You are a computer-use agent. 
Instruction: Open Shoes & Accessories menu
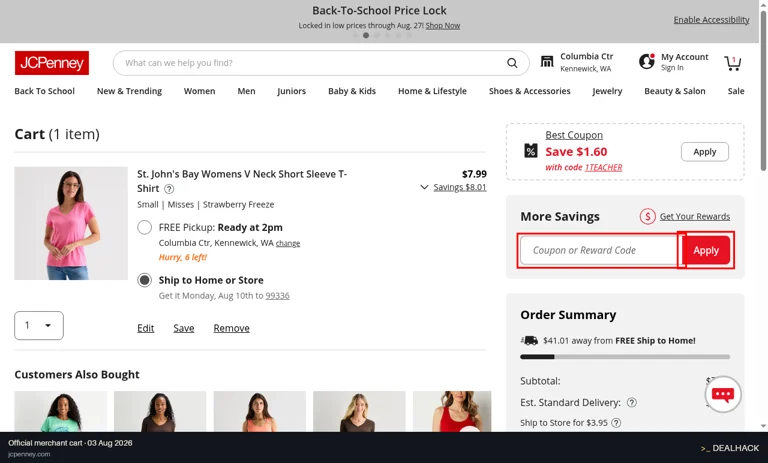point(529,91)
